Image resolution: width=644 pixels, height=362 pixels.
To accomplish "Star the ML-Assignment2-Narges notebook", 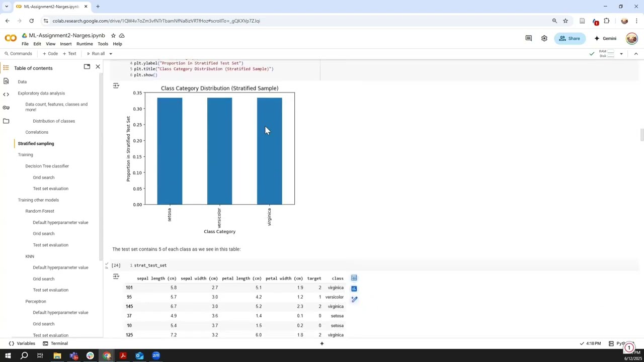I will (113, 36).
